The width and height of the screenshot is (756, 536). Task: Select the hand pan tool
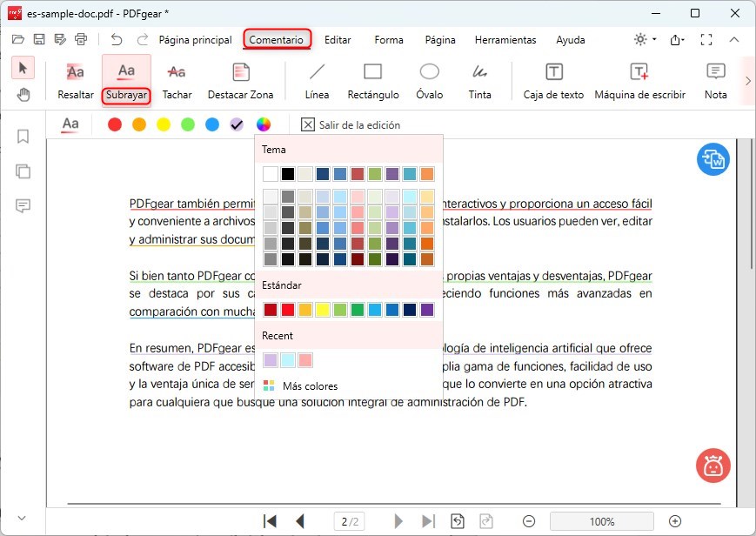23,95
